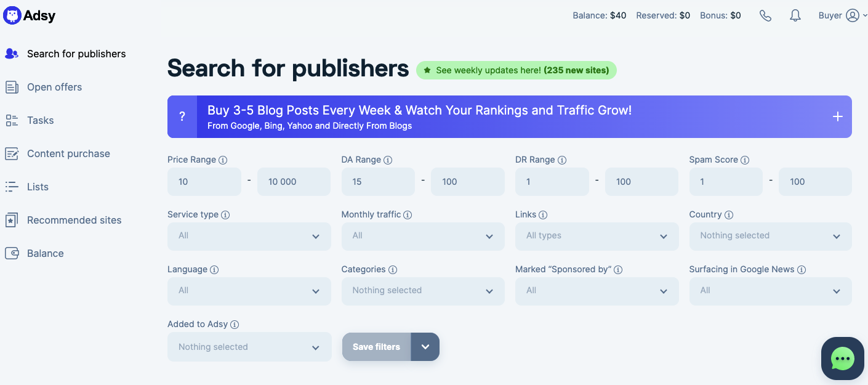This screenshot has height=385, width=868.
Task: Open the notifications bell
Action: pos(795,15)
